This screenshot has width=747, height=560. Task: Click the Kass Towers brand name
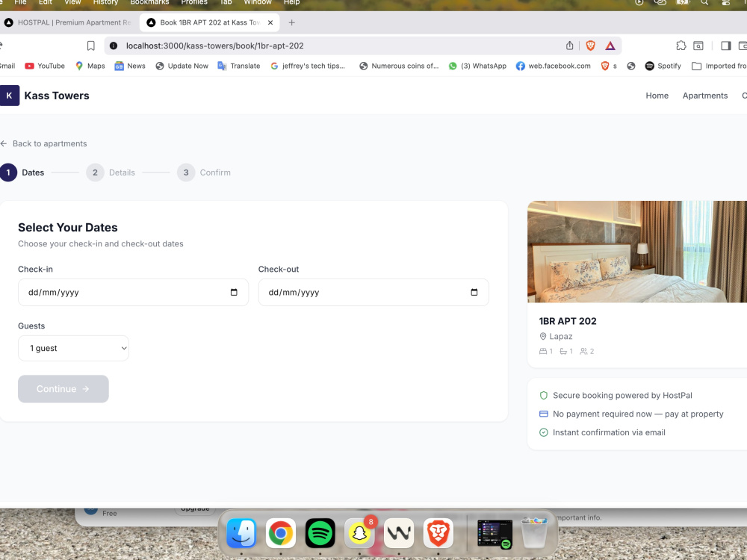[57, 96]
